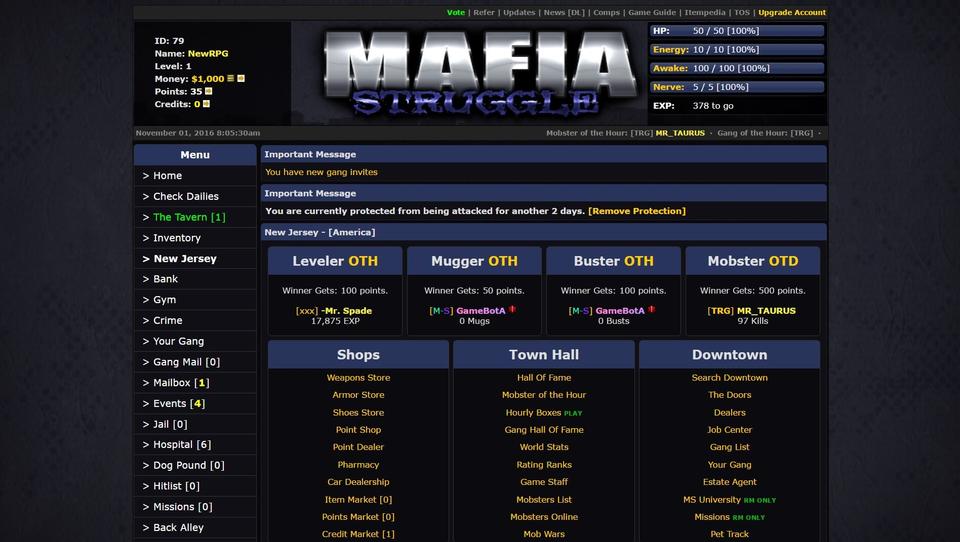
Task: Open the Weapons Store link
Action: point(358,378)
